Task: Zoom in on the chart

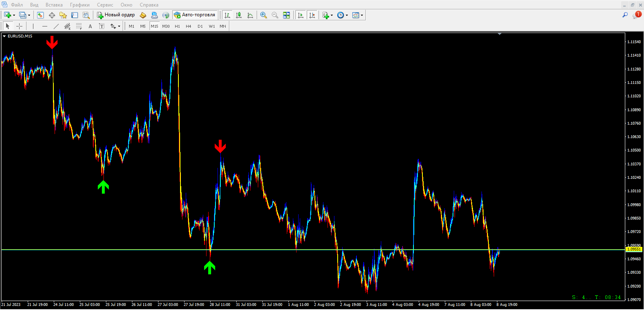Action: (264, 15)
